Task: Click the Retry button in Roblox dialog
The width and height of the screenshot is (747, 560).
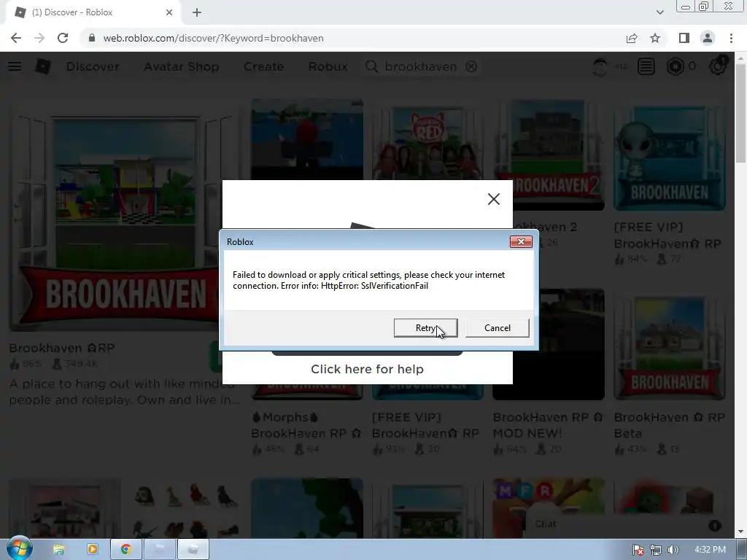Action: pos(425,328)
